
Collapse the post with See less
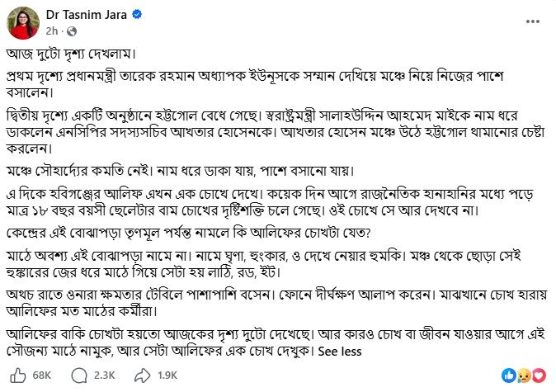340,352
